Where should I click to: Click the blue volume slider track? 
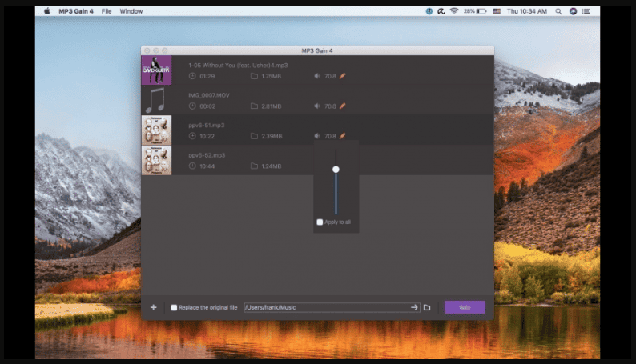tap(336, 194)
